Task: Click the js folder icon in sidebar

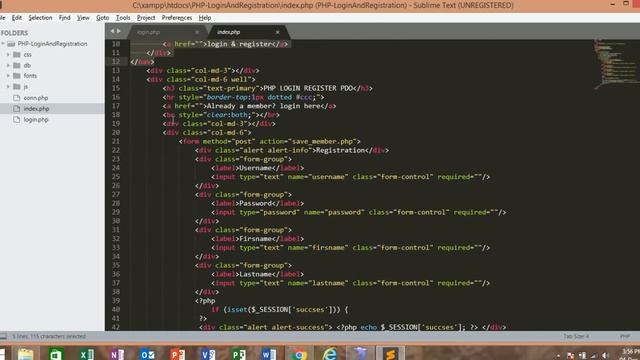Action: coord(17,87)
